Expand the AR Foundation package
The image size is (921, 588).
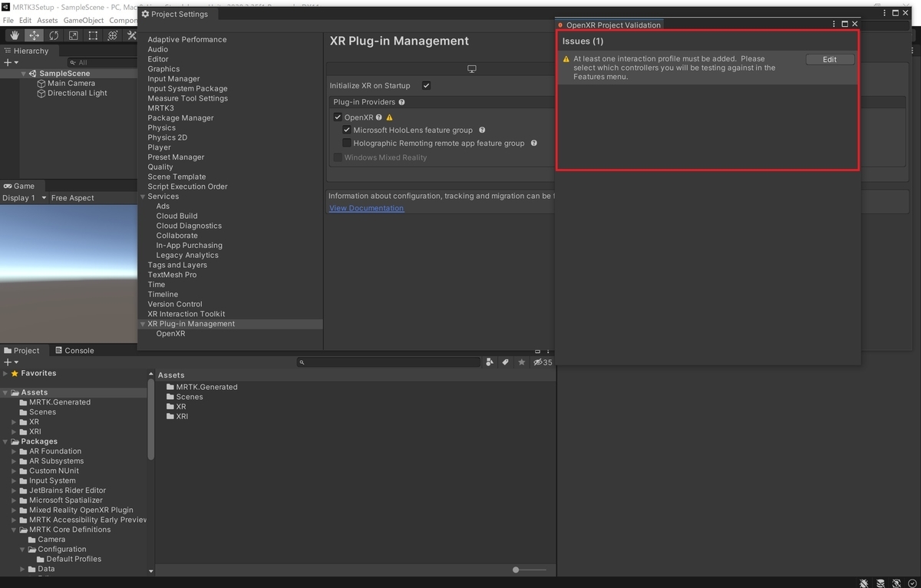point(14,451)
